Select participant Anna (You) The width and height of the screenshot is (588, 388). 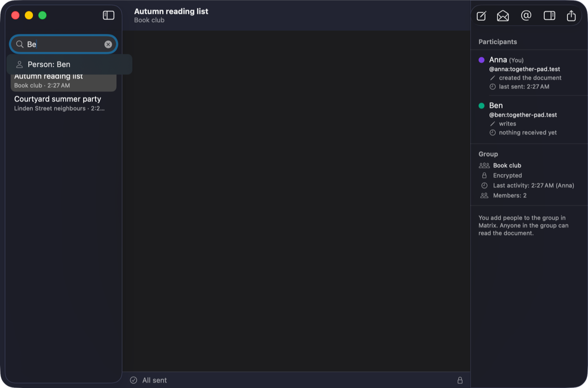point(529,73)
